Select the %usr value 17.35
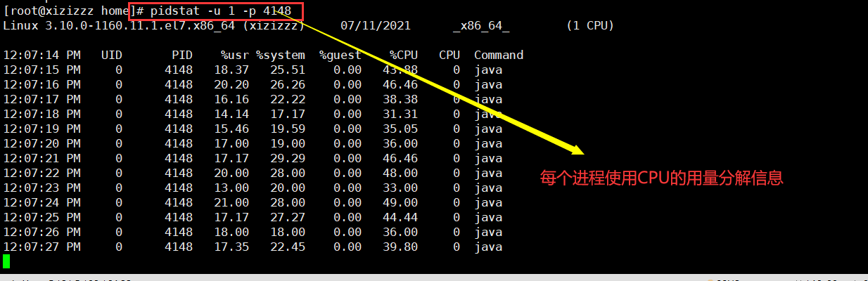The width and height of the screenshot is (868, 281). tap(231, 247)
